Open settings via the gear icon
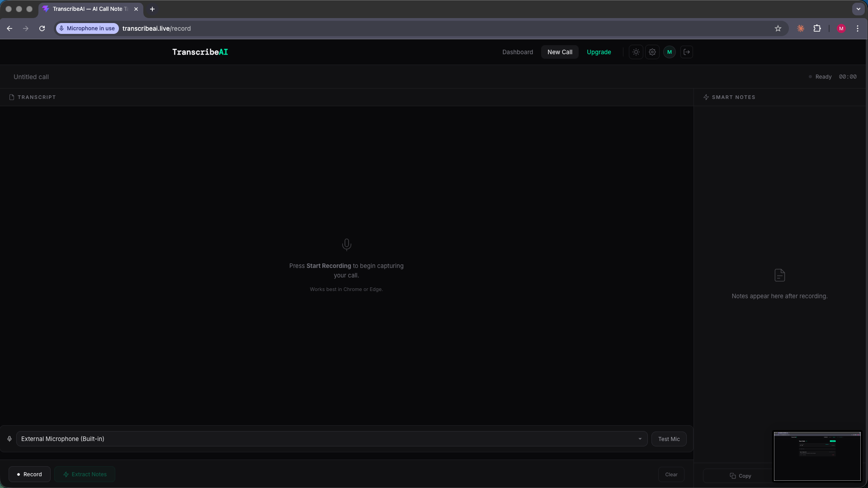This screenshot has height=488, width=868. [x=652, y=52]
